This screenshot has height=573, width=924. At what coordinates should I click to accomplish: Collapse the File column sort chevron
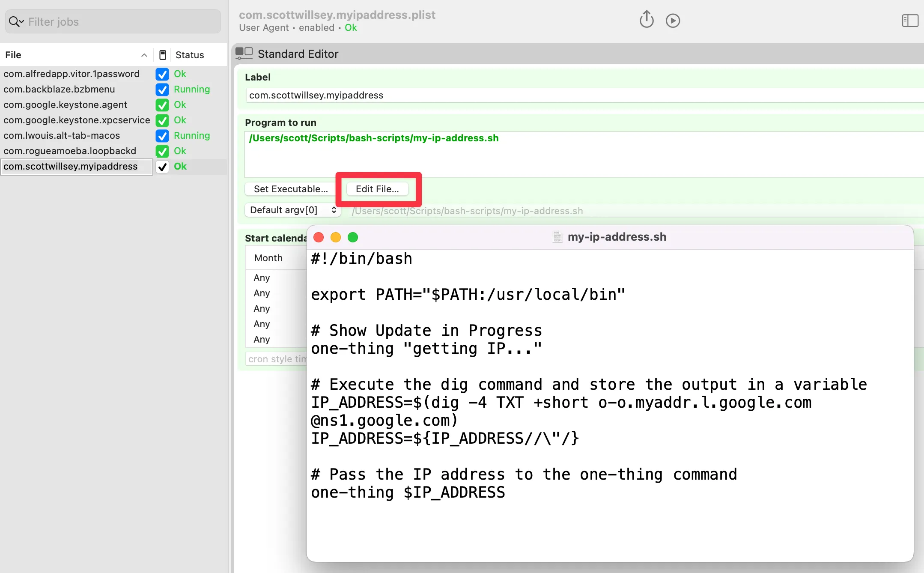pyautogui.click(x=144, y=55)
